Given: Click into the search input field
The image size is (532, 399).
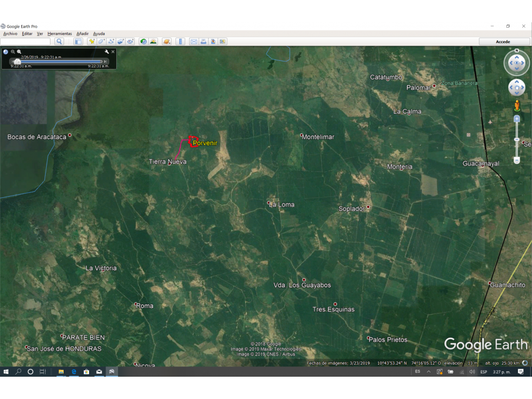Looking at the screenshot, I should (26, 41).
